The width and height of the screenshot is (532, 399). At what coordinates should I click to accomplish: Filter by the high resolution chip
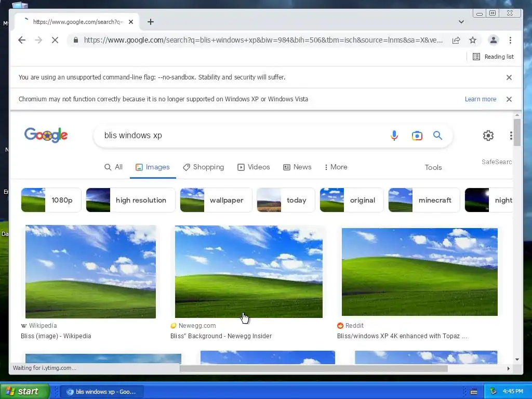point(130,200)
